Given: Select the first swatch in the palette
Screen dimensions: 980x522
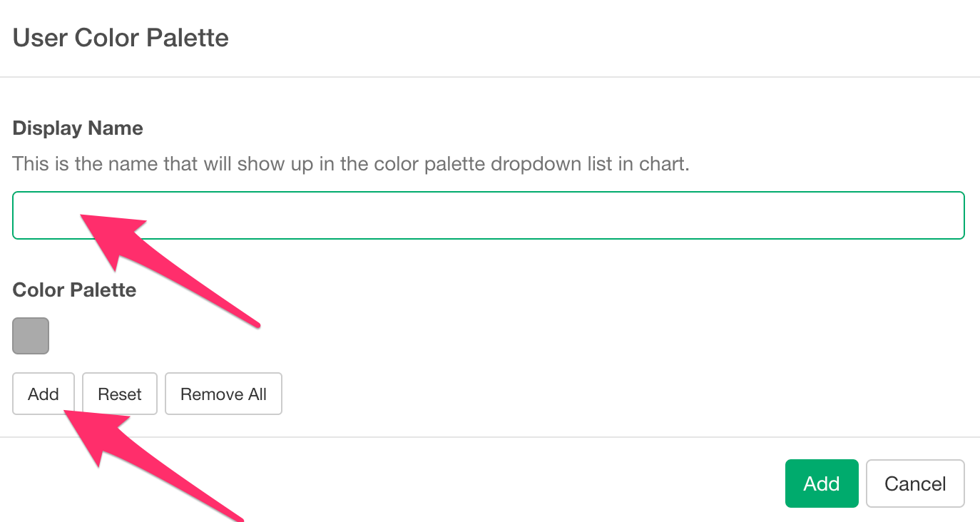Looking at the screenshot, I should (31, 336).
